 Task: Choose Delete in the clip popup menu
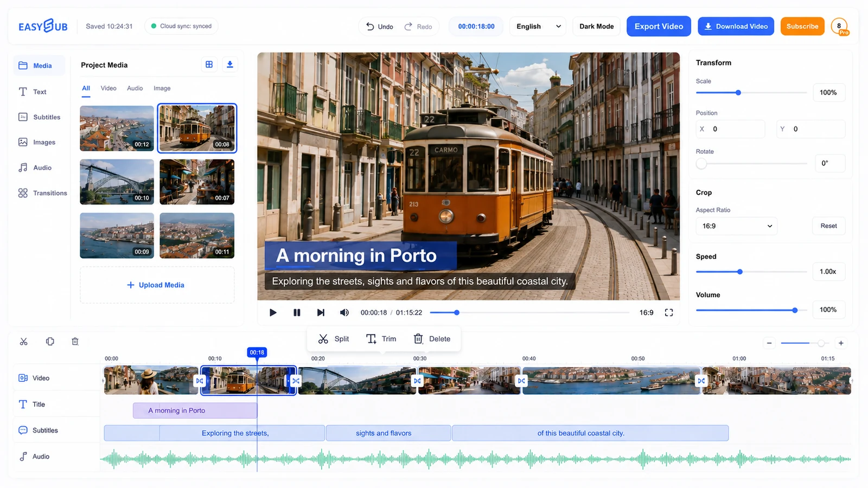pyautogui.click(x=432, y=339)
